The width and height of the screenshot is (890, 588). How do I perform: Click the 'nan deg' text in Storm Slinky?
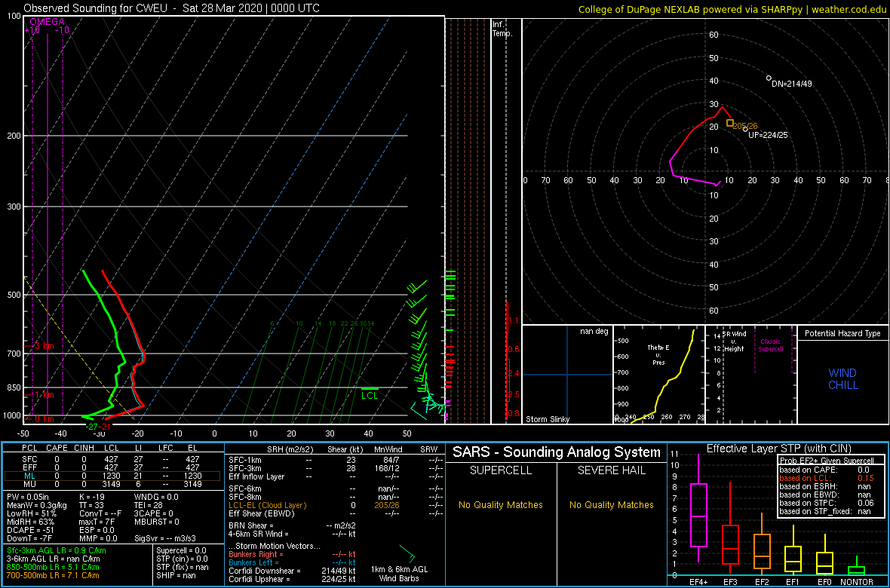pyautogui.click(x=594, y=331)
